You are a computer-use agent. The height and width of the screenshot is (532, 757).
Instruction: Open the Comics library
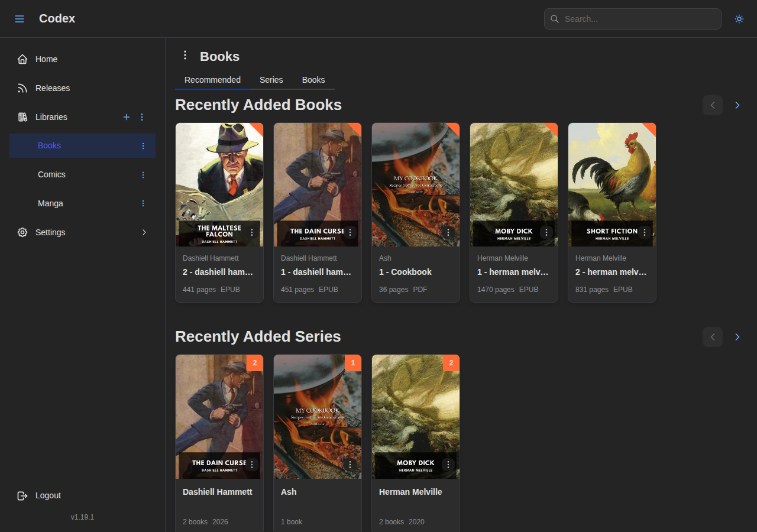[x=82, y=175]
